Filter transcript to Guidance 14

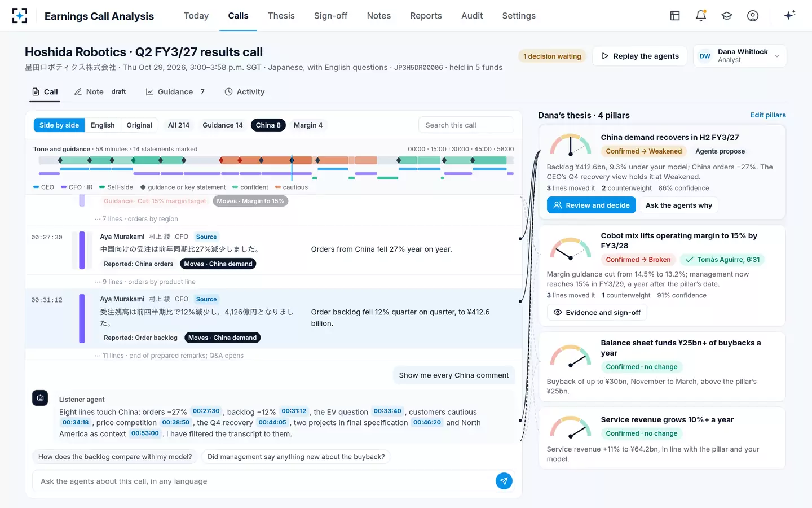(x=223, y=125)
